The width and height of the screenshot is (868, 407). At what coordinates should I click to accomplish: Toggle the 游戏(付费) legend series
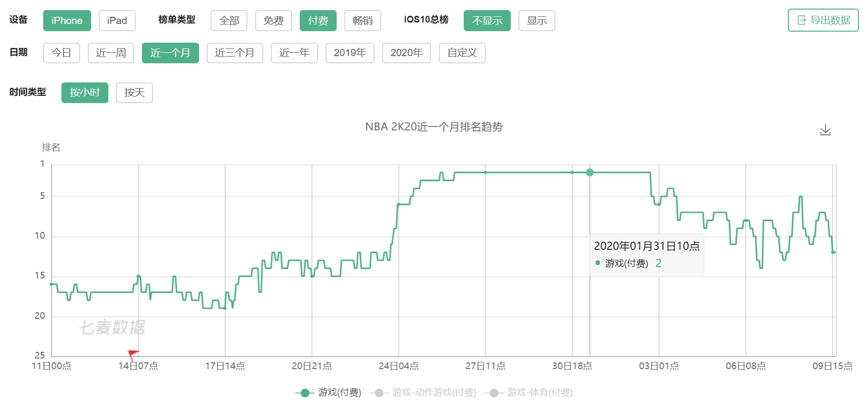[x=328, y=393]
